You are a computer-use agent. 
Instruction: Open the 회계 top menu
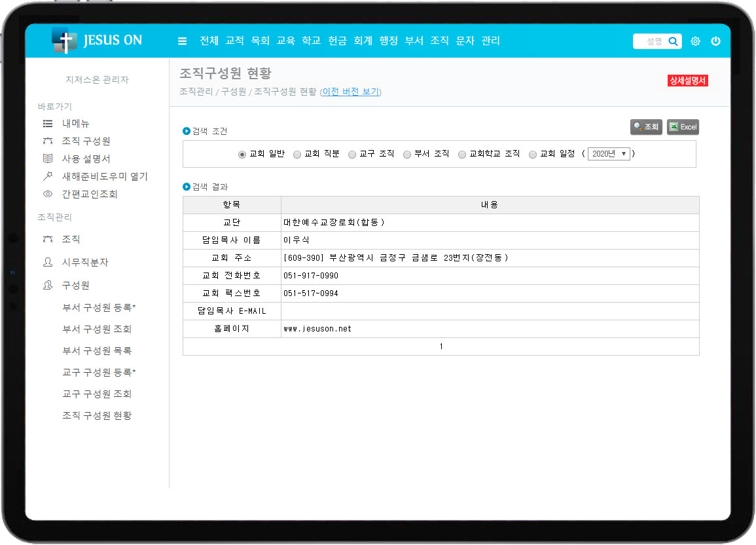(363, 41)
